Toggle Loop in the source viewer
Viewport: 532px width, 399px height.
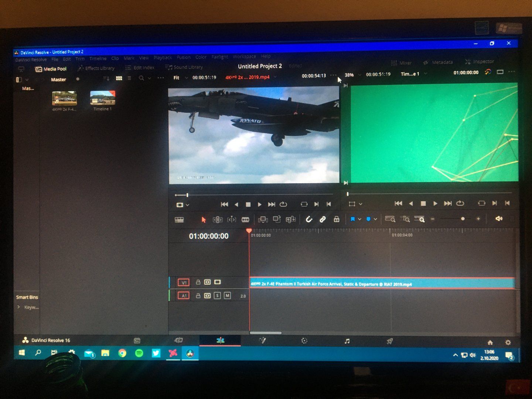tap(283, 204)
